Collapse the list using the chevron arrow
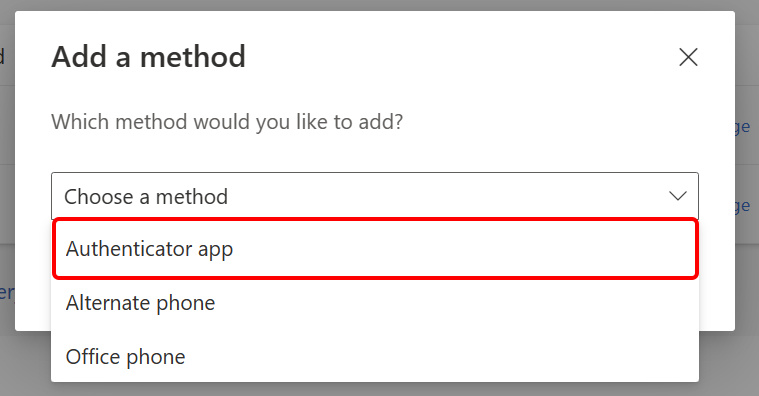This screenshot has height=396, width=759. (678, 196)
